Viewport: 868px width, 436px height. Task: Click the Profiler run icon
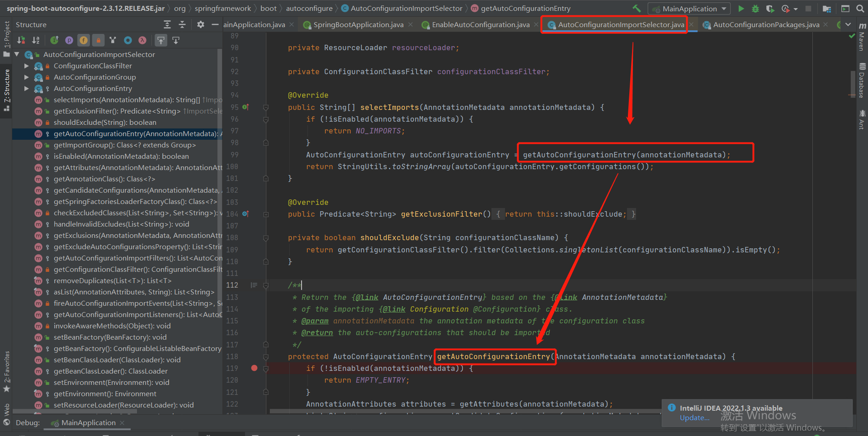tap(785, 9)
